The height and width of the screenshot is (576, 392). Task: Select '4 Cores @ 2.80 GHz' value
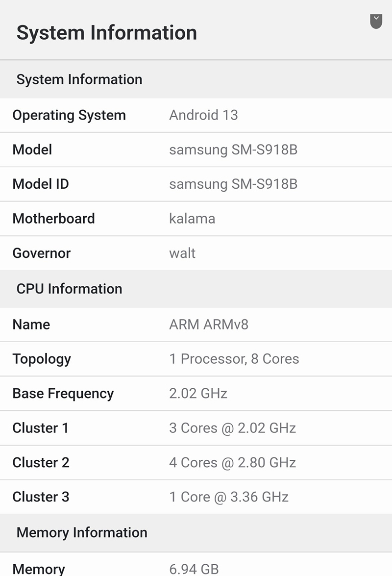(232, 463)
